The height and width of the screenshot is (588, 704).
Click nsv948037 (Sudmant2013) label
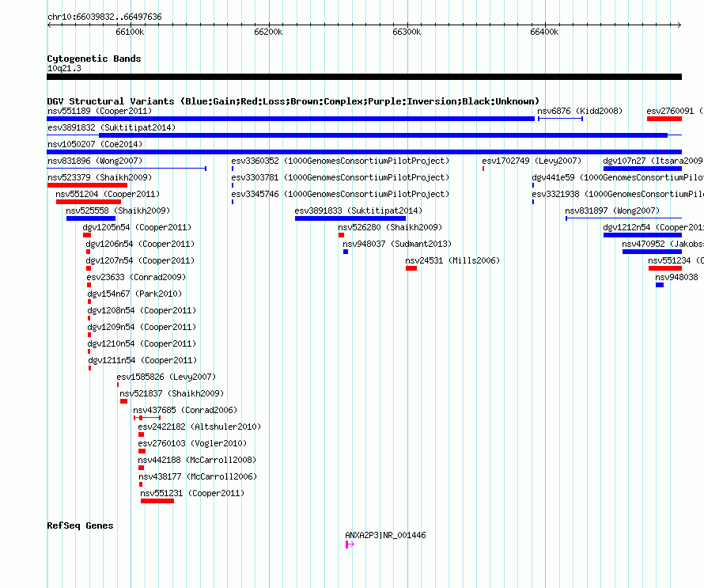(397, 244)
